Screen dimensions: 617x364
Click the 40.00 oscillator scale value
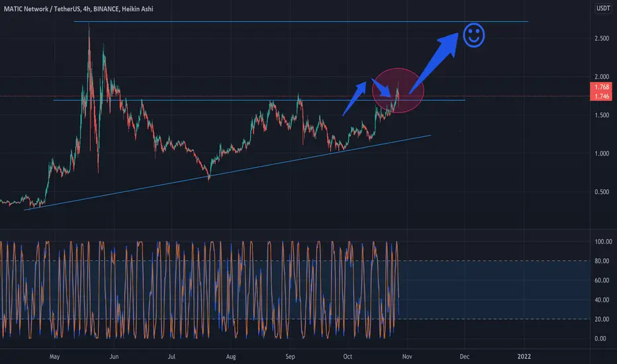[602, 300]
